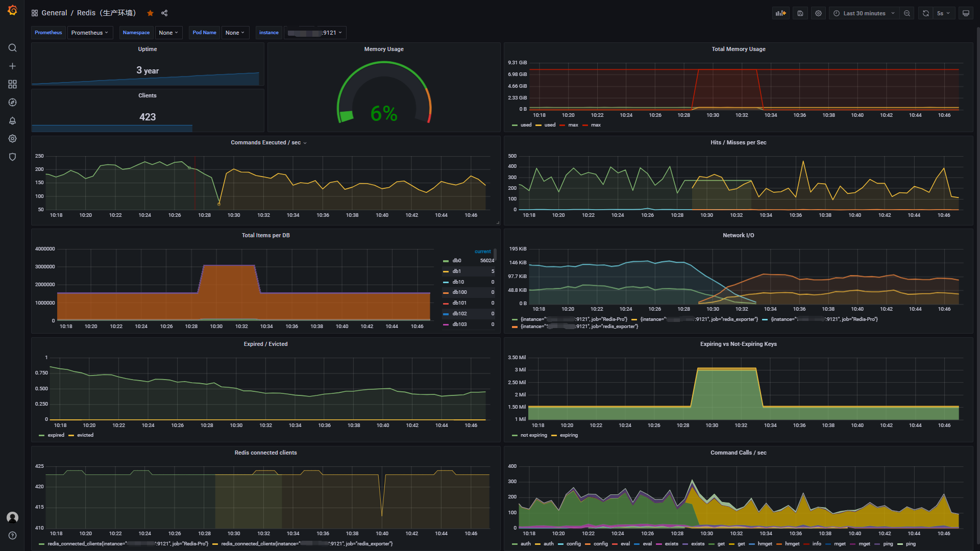The width and height of the screenshot is (980, 551).
Task: Open the Namespace None dropdown
Action: pyautogui.click(x=168, y=33)
